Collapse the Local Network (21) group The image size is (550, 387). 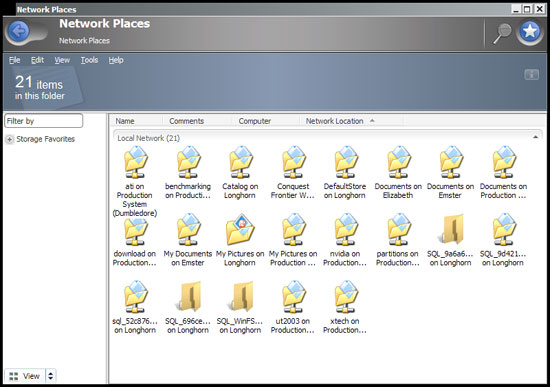(535, 137)
